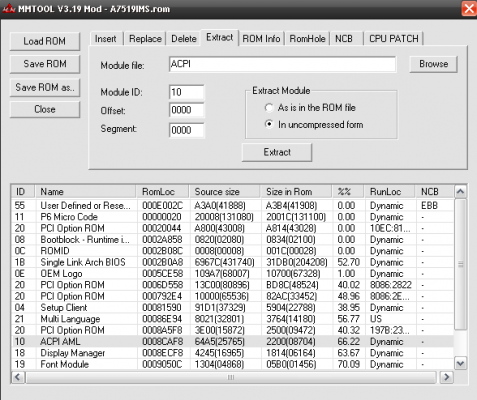Click the Save ROM button
This screenshot has width=477, height=400.
pyautogui.click(x=45, y=64)
